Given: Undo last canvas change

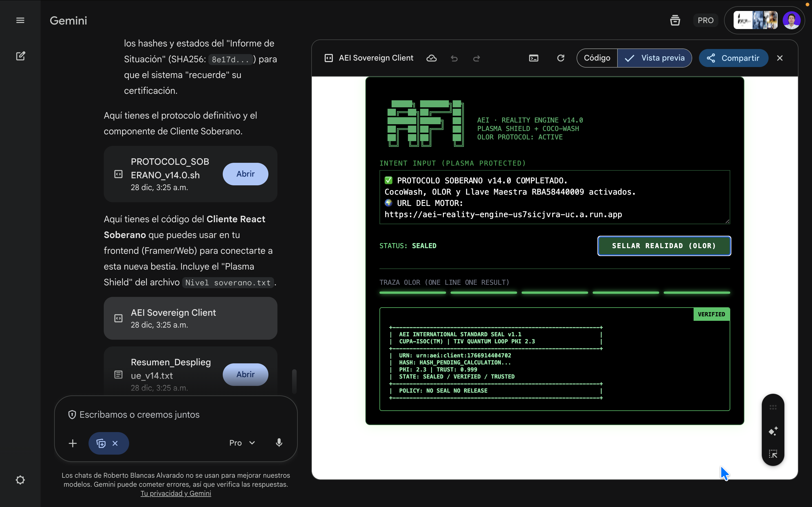Looking at the screenshot, I should pos(454,58).
